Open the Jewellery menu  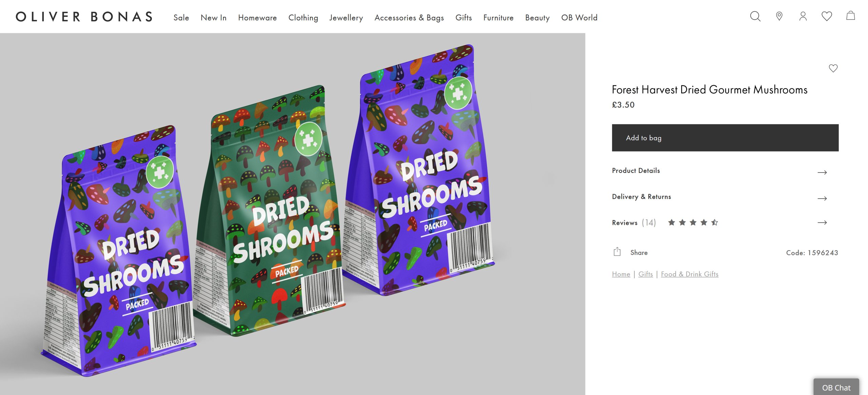coord(346,18)
